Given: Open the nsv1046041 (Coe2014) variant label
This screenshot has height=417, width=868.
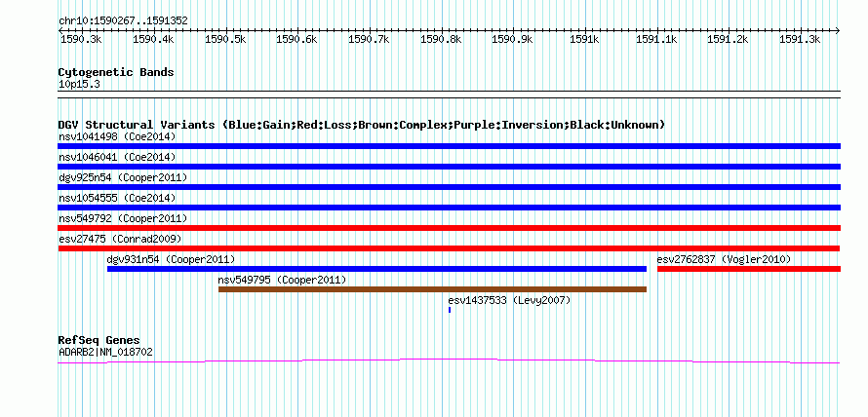Looking at the screenshot, I should [117, 157].
